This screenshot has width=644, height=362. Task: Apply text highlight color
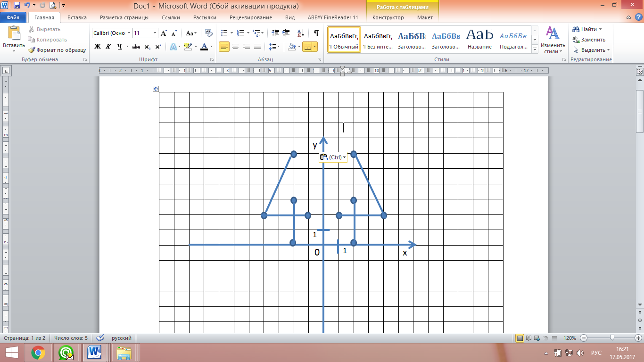(188, 47)
